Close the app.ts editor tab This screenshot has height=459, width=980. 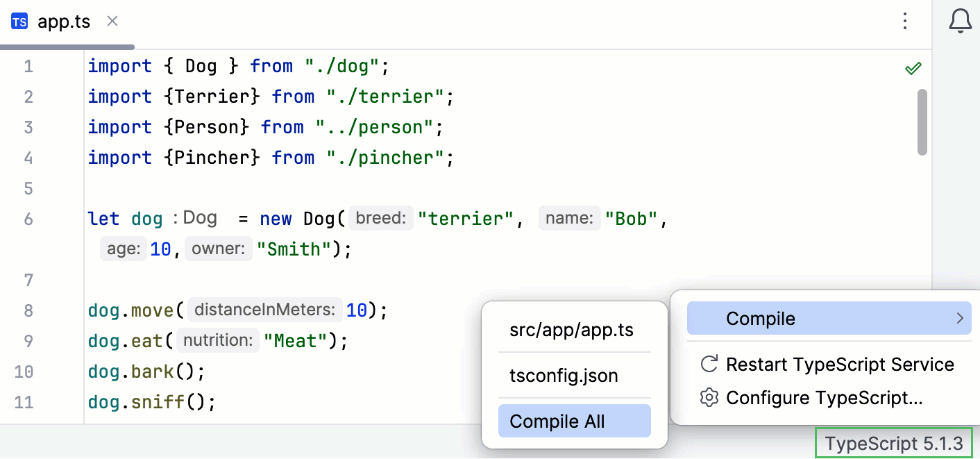point(112,22)
